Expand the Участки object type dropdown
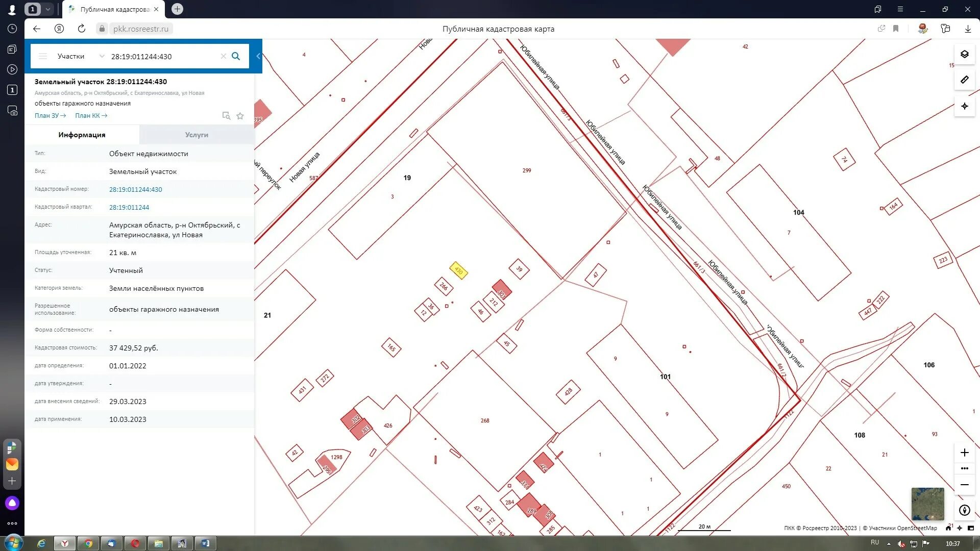 pyautogui.click(x=81, y=56)
